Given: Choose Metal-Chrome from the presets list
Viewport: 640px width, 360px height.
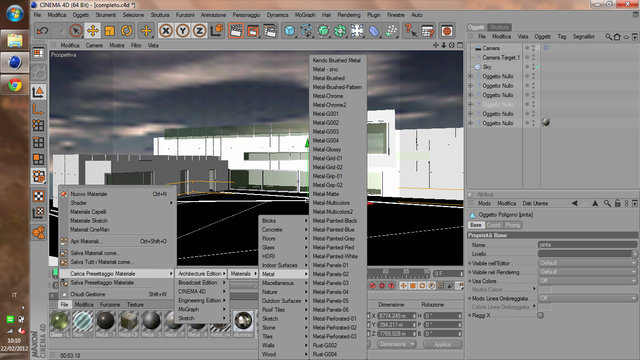Looking at the screenshot, I should coord(328,96).
